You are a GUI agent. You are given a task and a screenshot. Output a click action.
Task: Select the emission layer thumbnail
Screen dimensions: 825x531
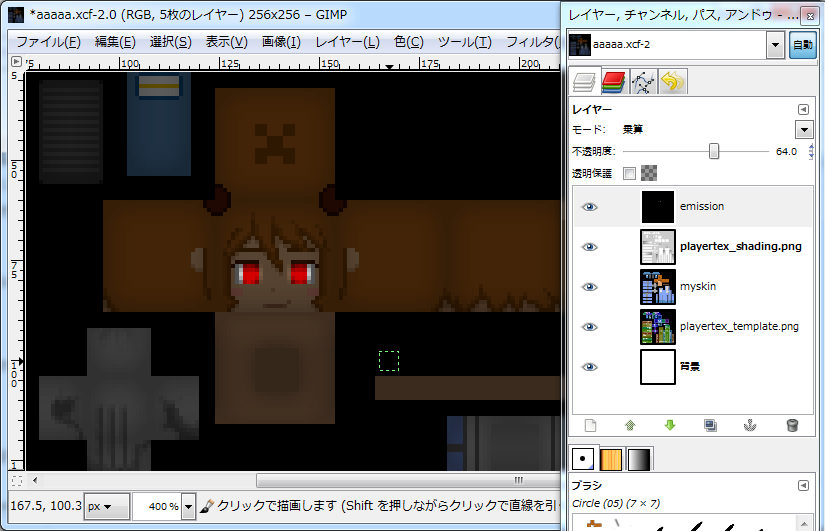click(x=658, y=207)
